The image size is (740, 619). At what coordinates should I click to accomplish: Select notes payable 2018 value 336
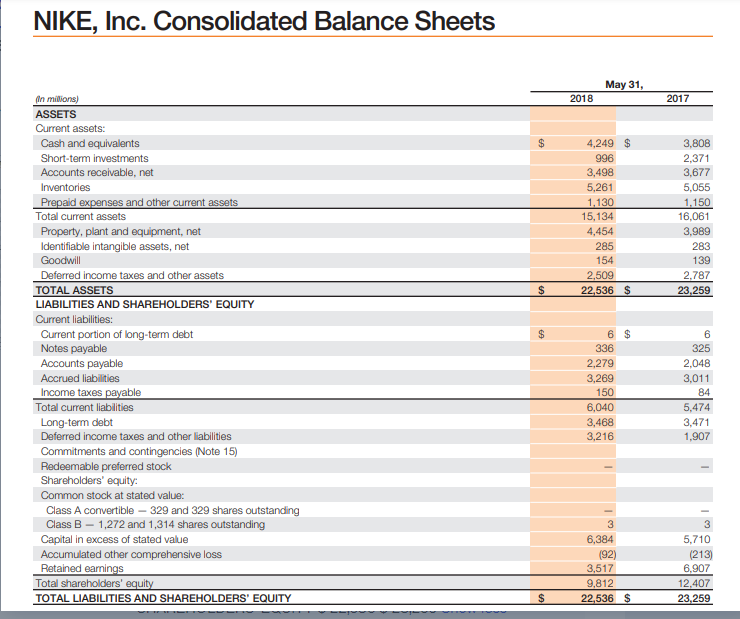tap(604, 349)
